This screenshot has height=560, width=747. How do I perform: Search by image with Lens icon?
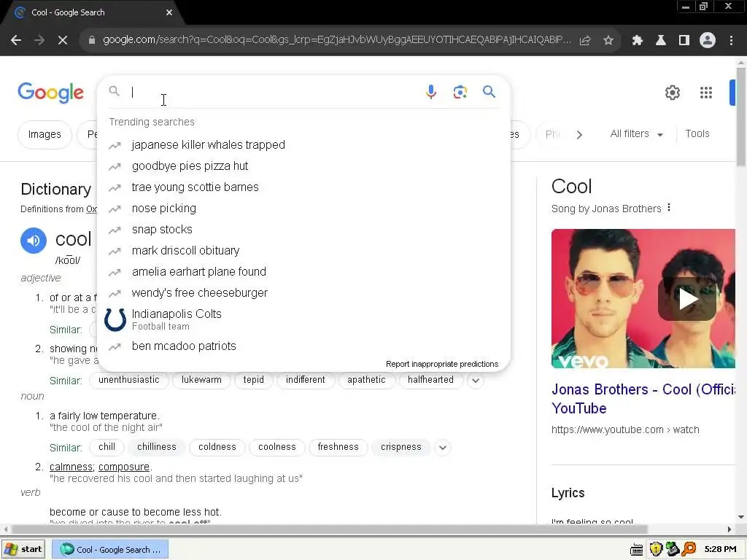[x=460, y=92]
